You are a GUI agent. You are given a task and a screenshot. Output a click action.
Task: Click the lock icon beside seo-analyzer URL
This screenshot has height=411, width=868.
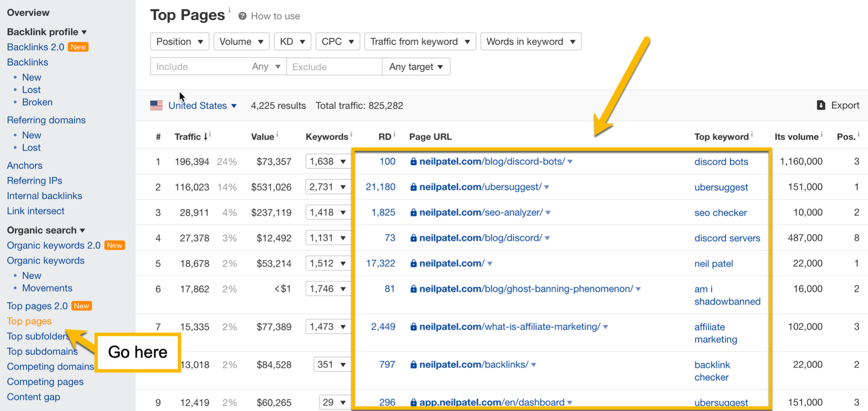413,212
